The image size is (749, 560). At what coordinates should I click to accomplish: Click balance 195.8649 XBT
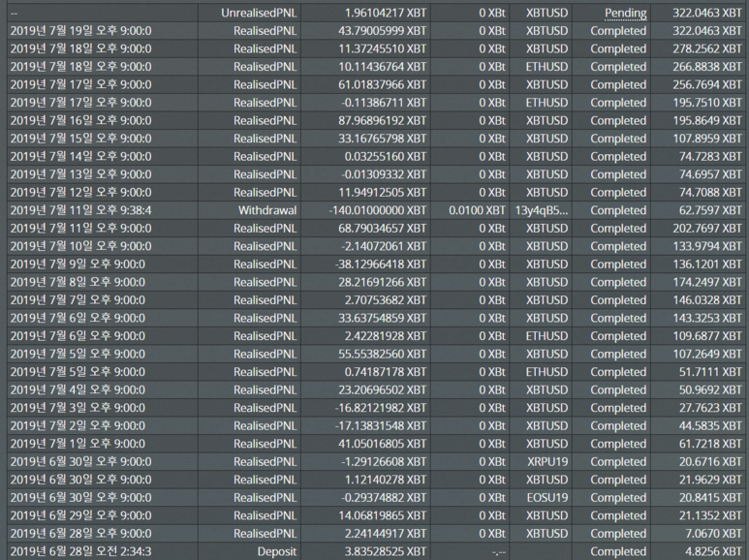tap(707, 120)
